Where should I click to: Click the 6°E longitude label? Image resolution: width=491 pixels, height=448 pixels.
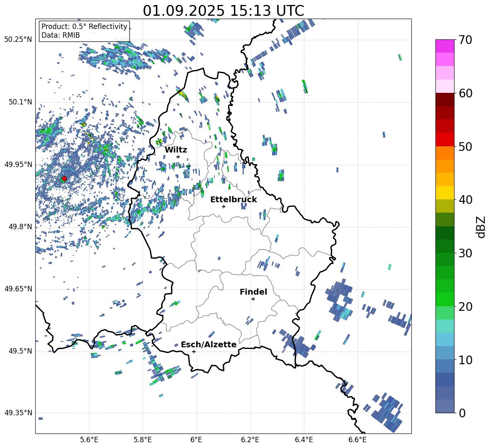point(196,440)
